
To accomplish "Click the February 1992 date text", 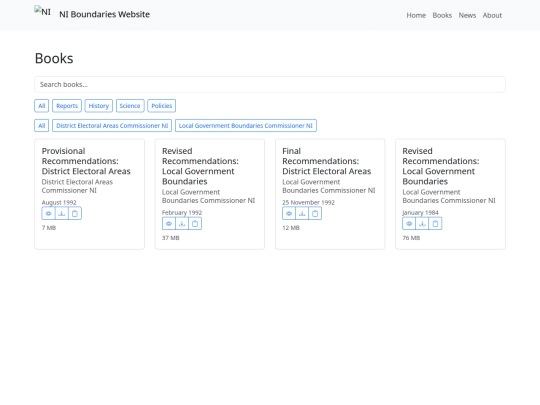I will (x=182, y=212).
